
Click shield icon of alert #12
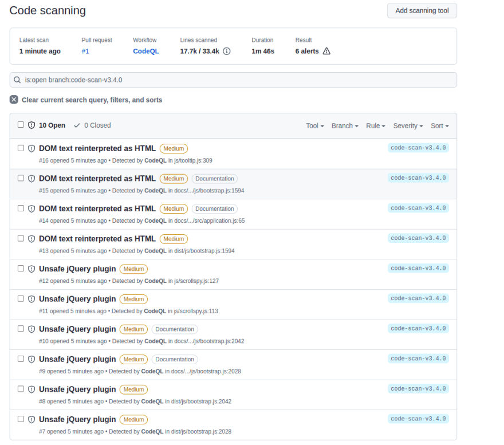pyautogui.click(x=31, y=269)
